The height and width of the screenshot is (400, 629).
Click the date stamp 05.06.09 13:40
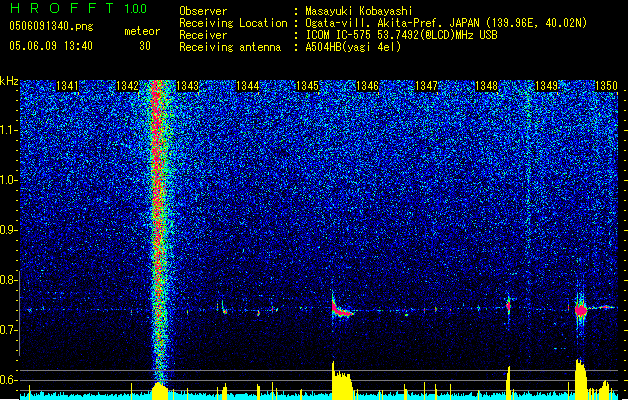(x=51, y=46)
